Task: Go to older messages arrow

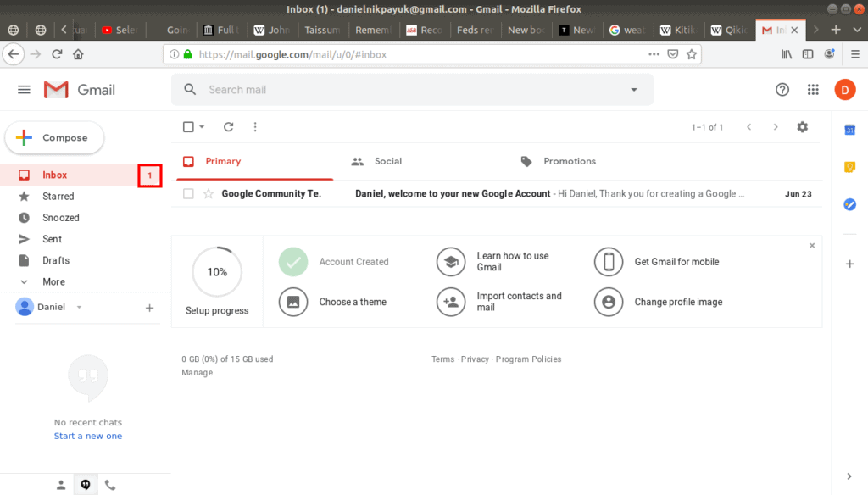Action: point(776,127)
